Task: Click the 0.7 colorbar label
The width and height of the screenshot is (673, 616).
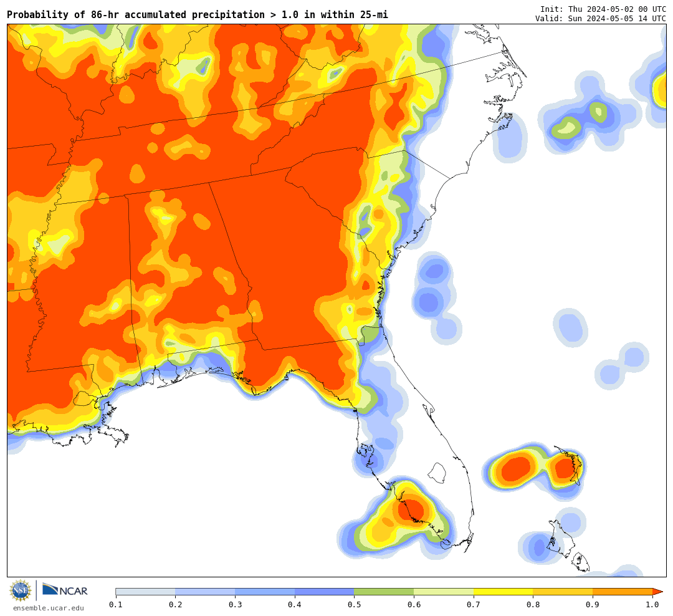Action: [474, 605]
